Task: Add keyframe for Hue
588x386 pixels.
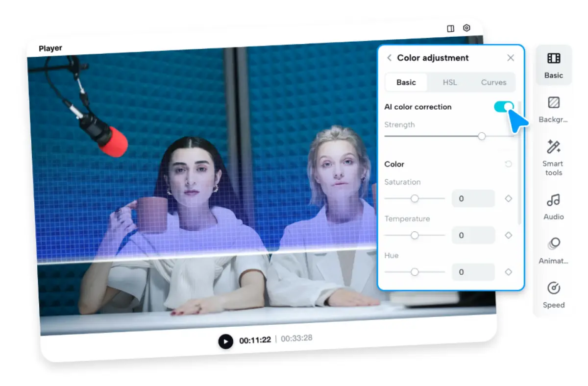Action: [x=508, y=272]
